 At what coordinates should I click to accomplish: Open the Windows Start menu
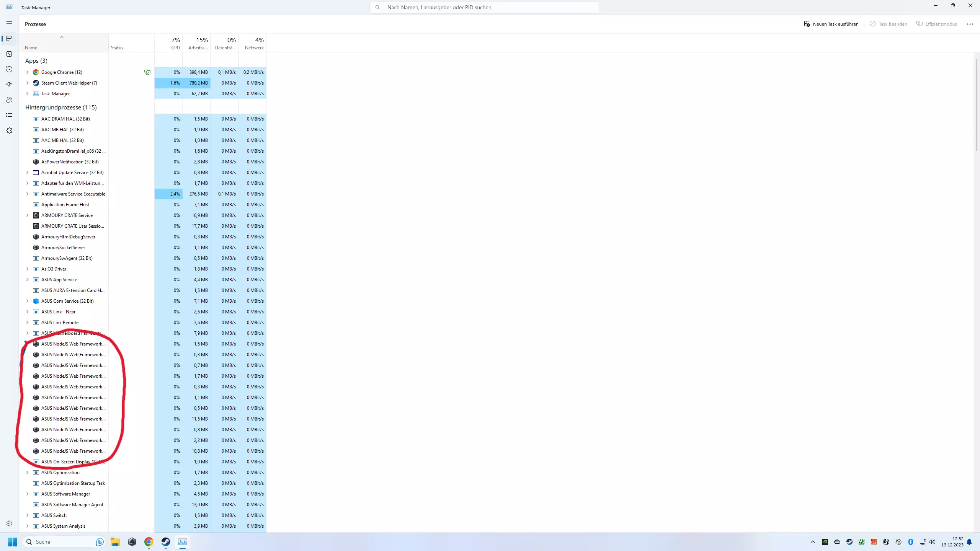point(12,542)
